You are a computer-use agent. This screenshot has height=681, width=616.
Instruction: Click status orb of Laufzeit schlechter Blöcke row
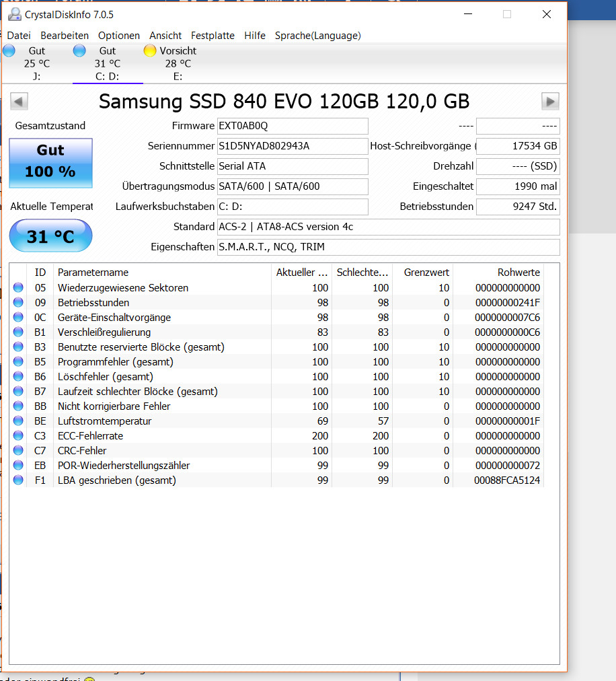click(x=18, y=391)
